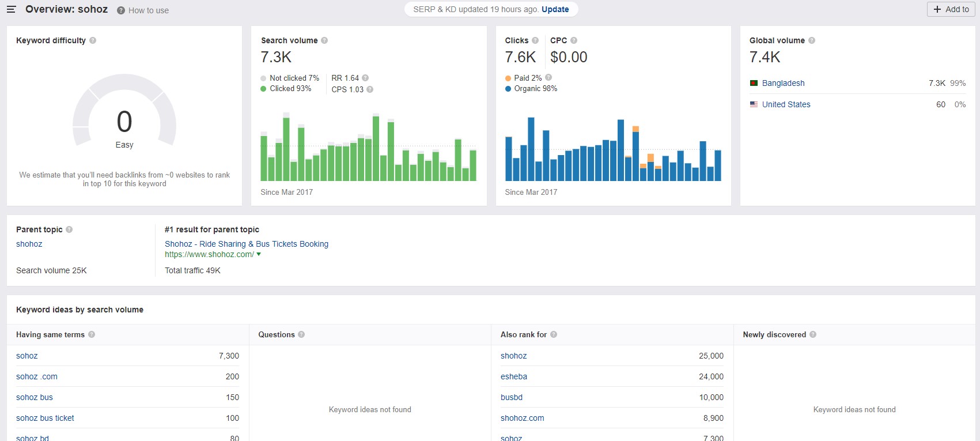This screenshot has height=441, width=980.
Task: Click the Clicks 7.6K value
Action: 520,57
